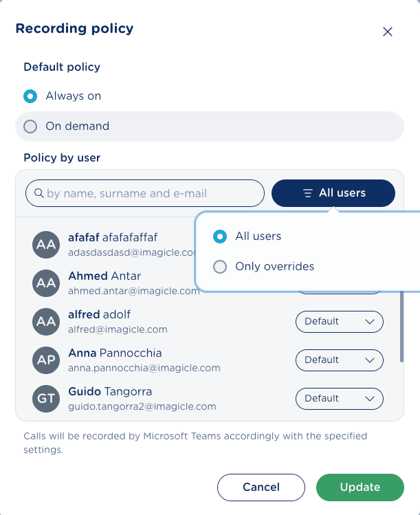Click Anna Pannocchia's AP avatar
The height and width of the screenshot is (515, 420).
[x=46, y=360]
